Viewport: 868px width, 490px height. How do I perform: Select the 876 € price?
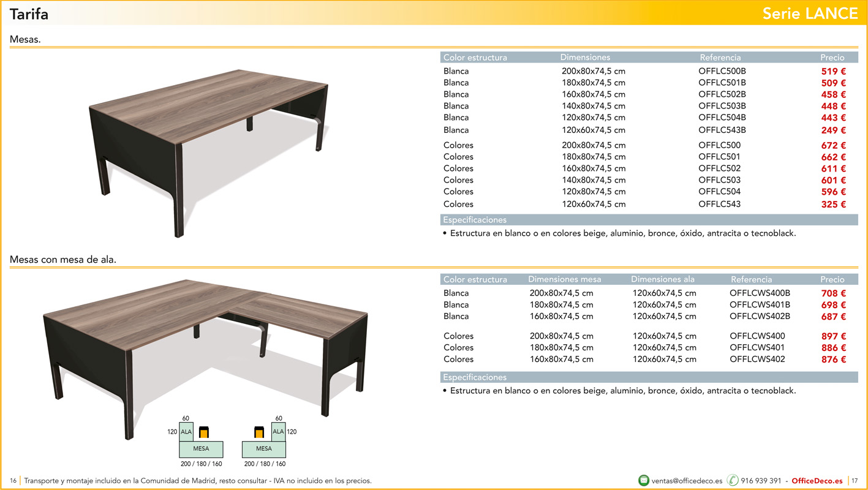[834, 360]
